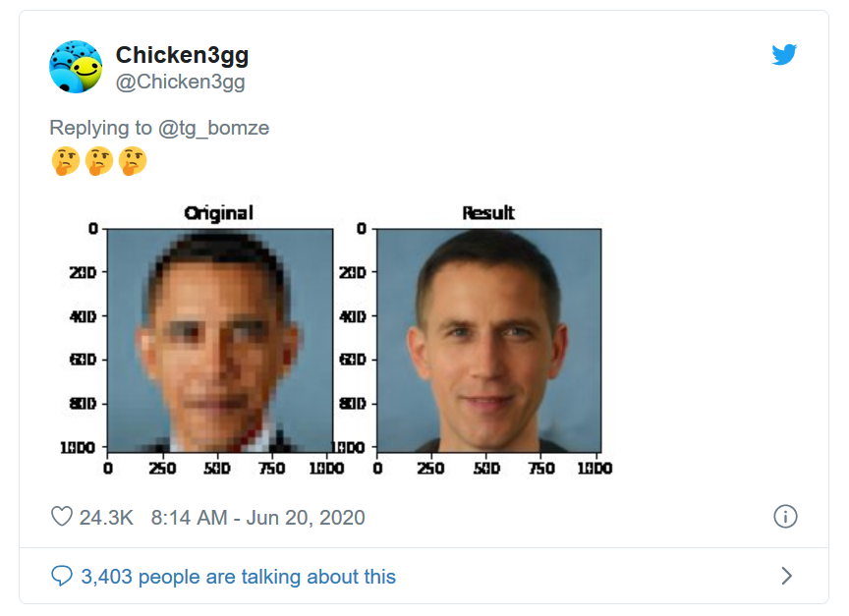Click the last thinking face emoji
849x616 pixels.
pyautogui.click(x=133, y=161)
